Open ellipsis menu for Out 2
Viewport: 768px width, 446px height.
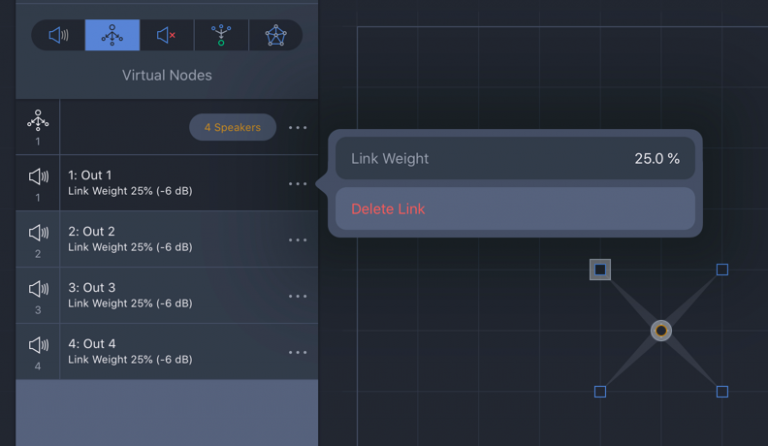tap(297, 240)
